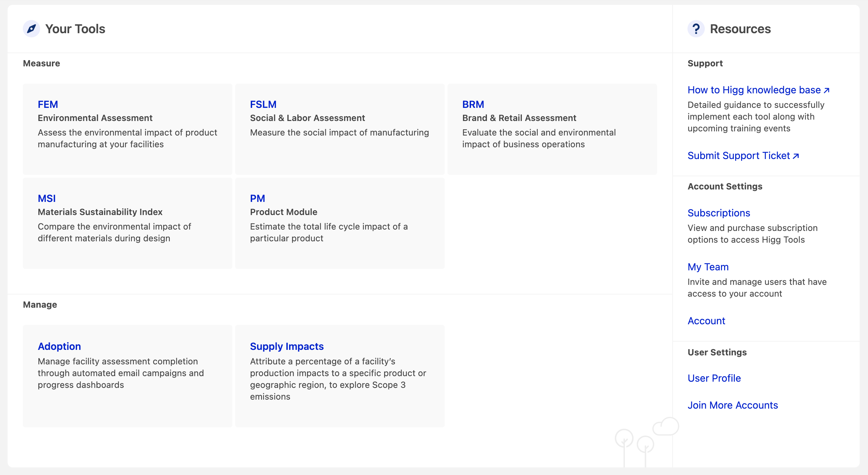Image resolution: width=868 pixels, height=475 pixels.
Task: Open the PM Product Module tool
Action: coord(257,198)
